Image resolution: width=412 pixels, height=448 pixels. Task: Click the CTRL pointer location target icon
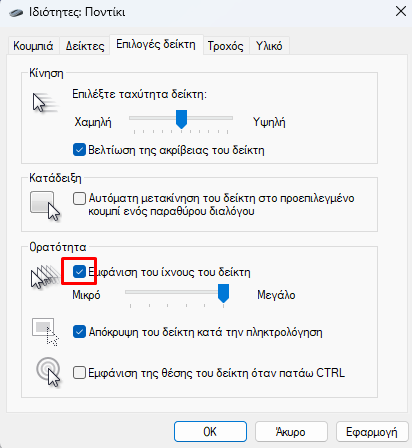(x=48, y=372)
